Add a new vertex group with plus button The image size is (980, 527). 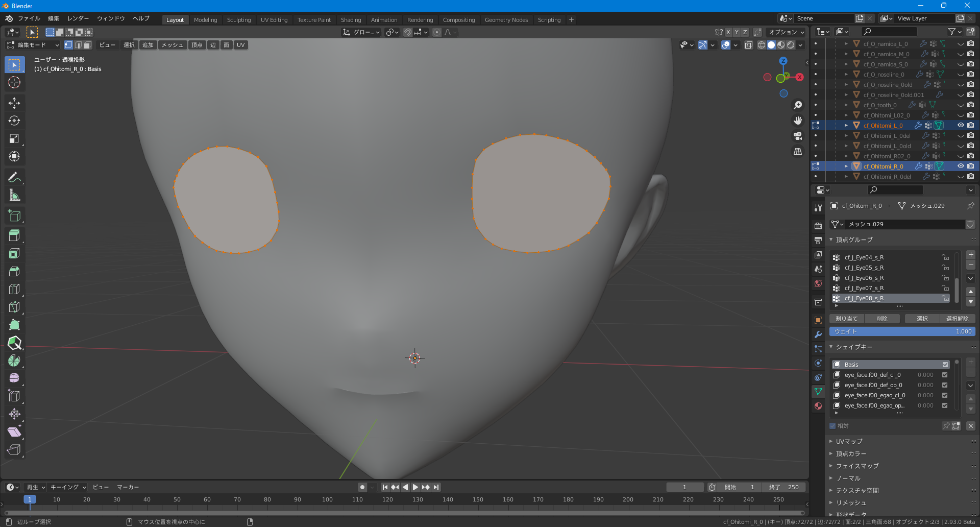971,254
